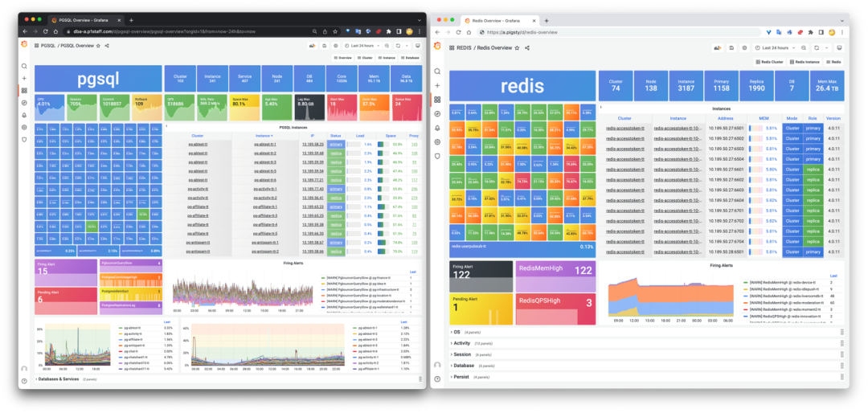868x413 pixels.
Task: Click the plus Create icon in Redis sidebar
Action: tap(437, 86)
